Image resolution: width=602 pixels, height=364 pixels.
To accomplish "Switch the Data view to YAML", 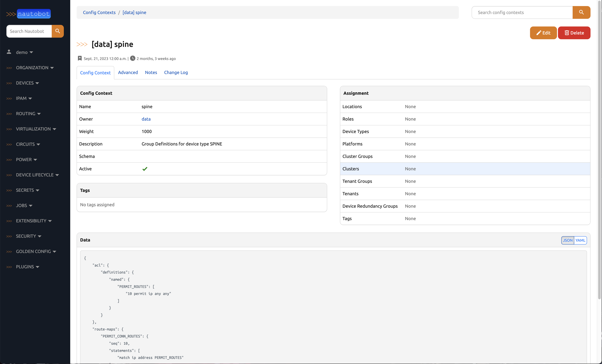I will [580, 240].
